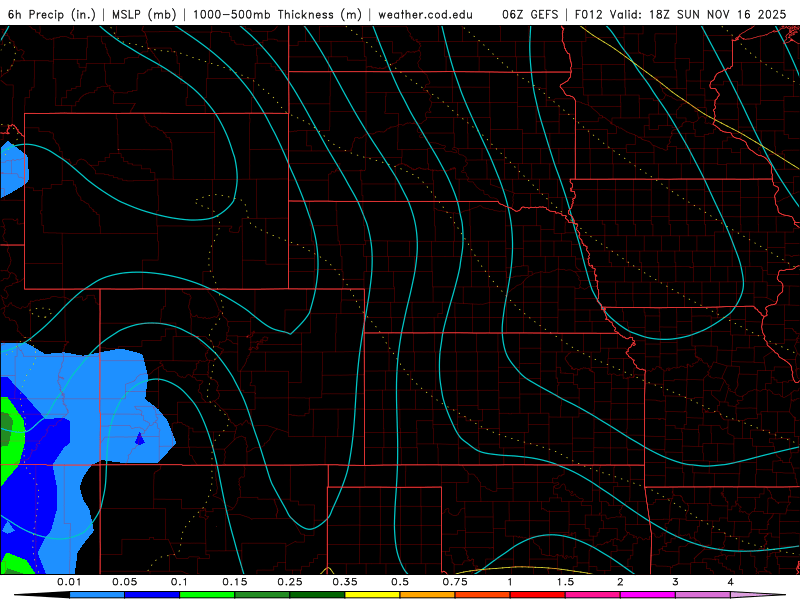Click the 'MSLP (mb)' header label
The height and width of the screenshot is (600, 800).
pyautogui.click(x=144, y=14)
